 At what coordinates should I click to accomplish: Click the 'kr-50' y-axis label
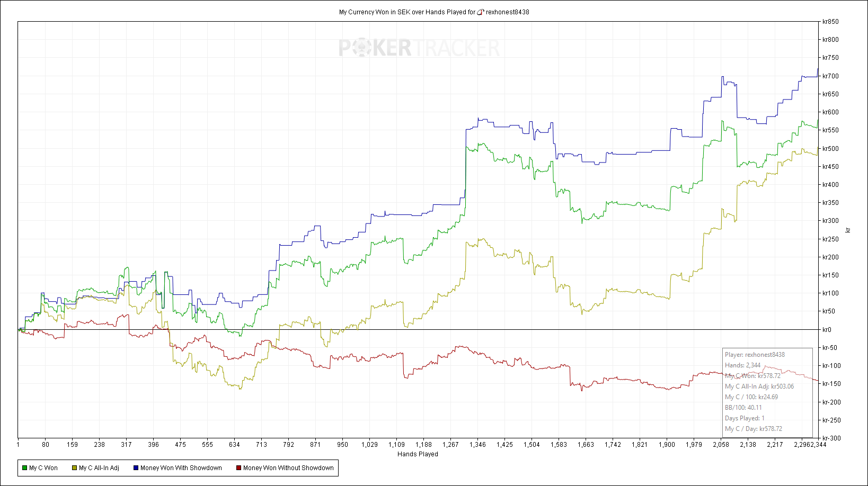coord(830,348)
